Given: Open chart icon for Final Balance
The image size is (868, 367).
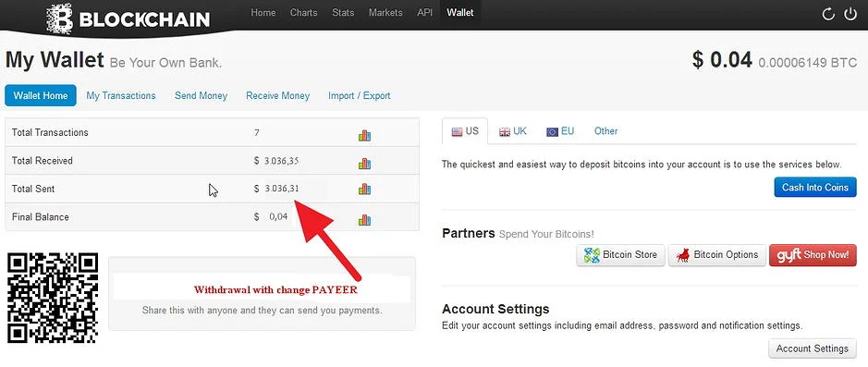Looking at the screenshot, I should [x=364, y=220].
